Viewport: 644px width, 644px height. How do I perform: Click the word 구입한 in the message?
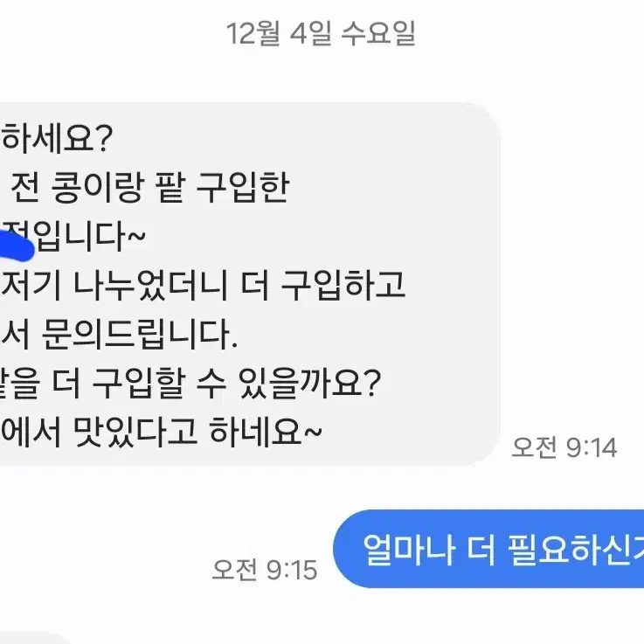click(243, 188)
